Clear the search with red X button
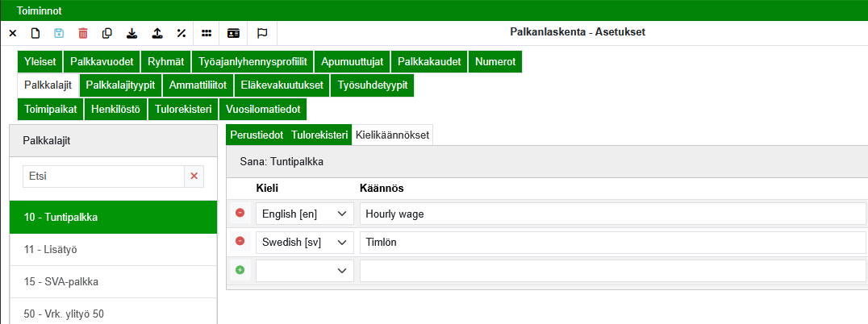 [x=194, y=177]
